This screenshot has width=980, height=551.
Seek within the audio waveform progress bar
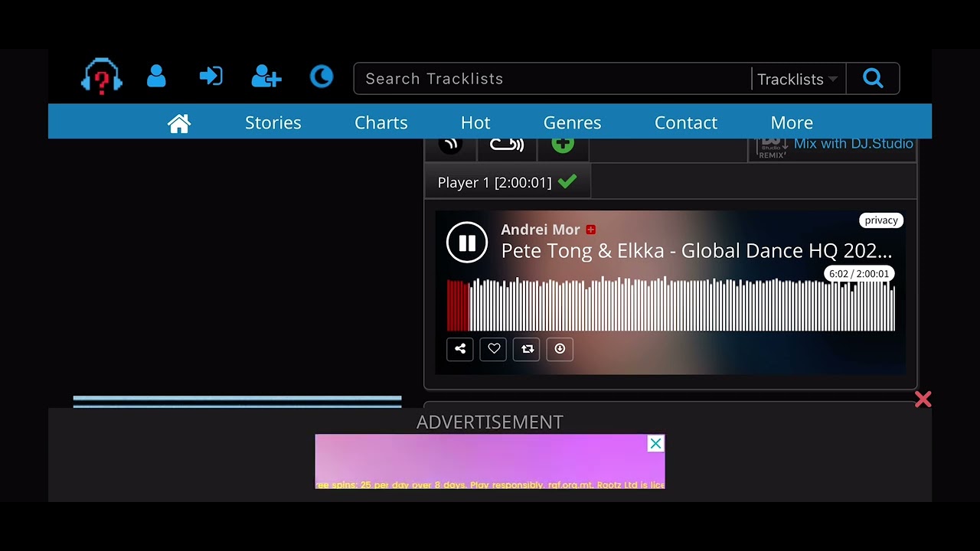(671, 304)
